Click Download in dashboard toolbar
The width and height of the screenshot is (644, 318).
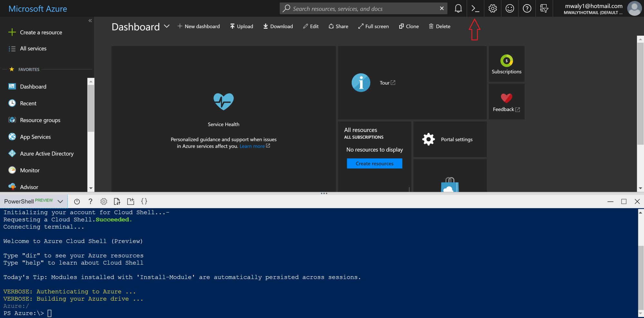[278, 26]
